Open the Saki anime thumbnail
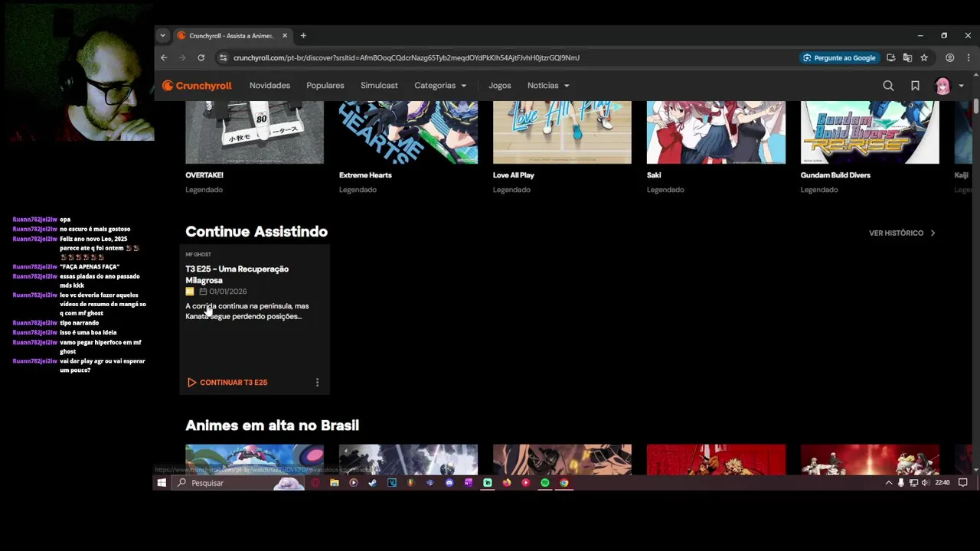980x551 pixels. click(x=716, y=132)
